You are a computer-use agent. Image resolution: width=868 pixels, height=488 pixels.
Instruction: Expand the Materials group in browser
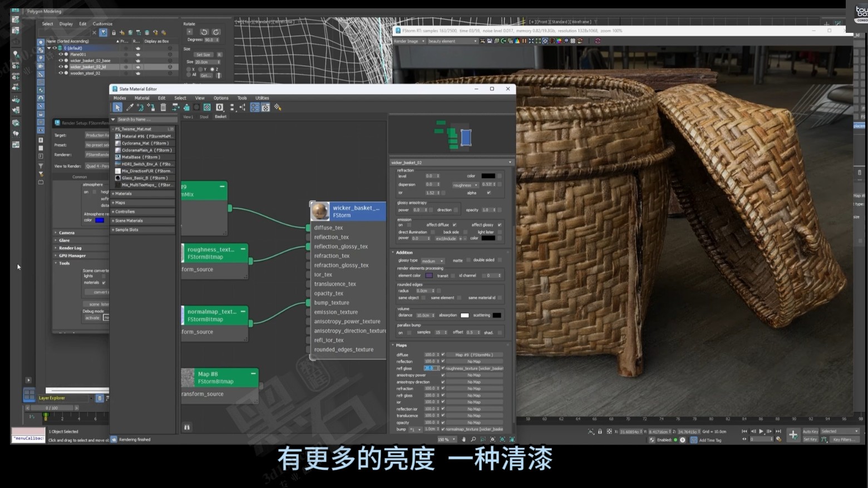(x=144, y=194)
